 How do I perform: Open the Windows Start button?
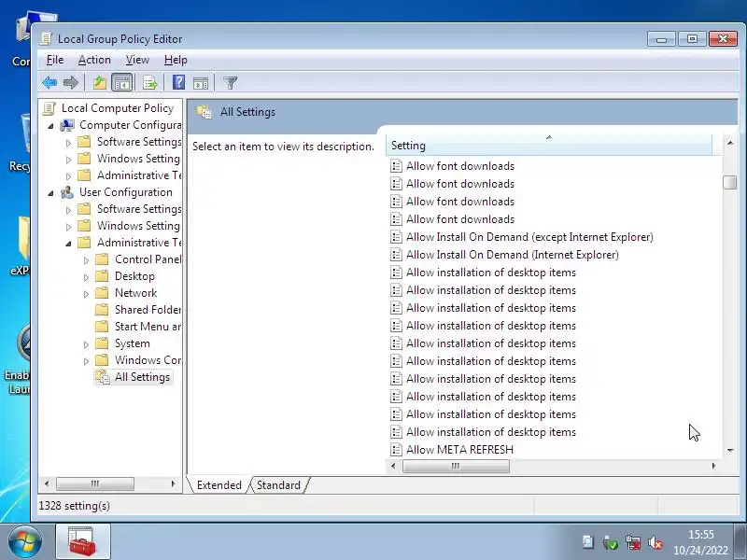pyautogui.click(x=24, y=542)
